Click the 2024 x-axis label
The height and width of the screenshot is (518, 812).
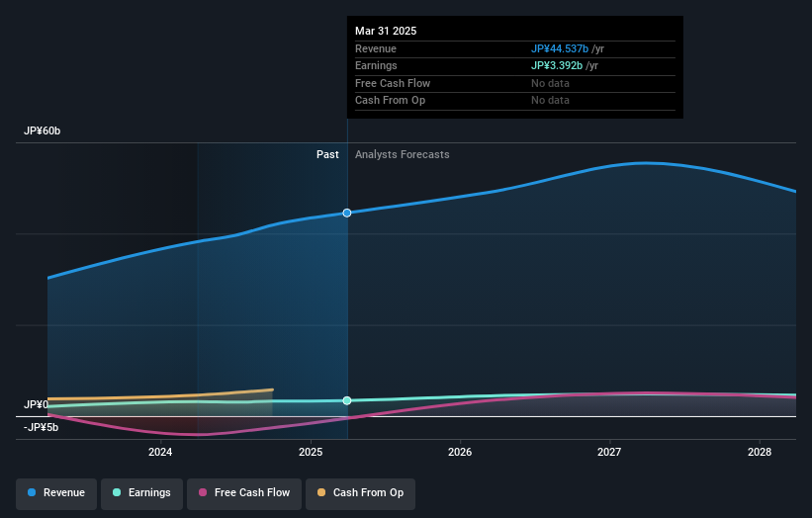click(160, 453)
